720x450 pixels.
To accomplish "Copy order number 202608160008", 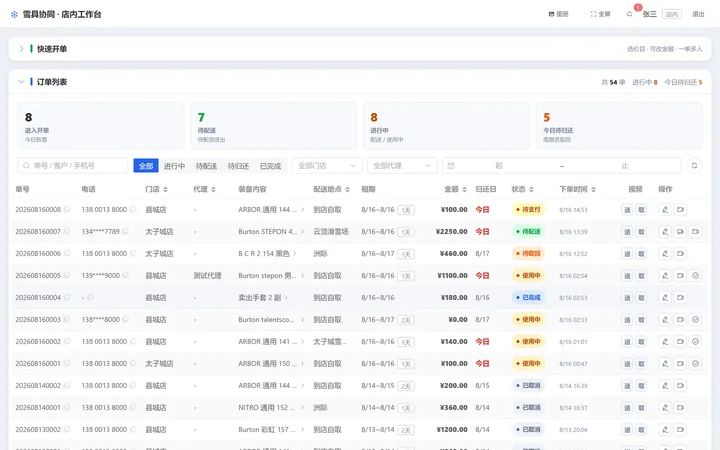I will click(67, 209).
